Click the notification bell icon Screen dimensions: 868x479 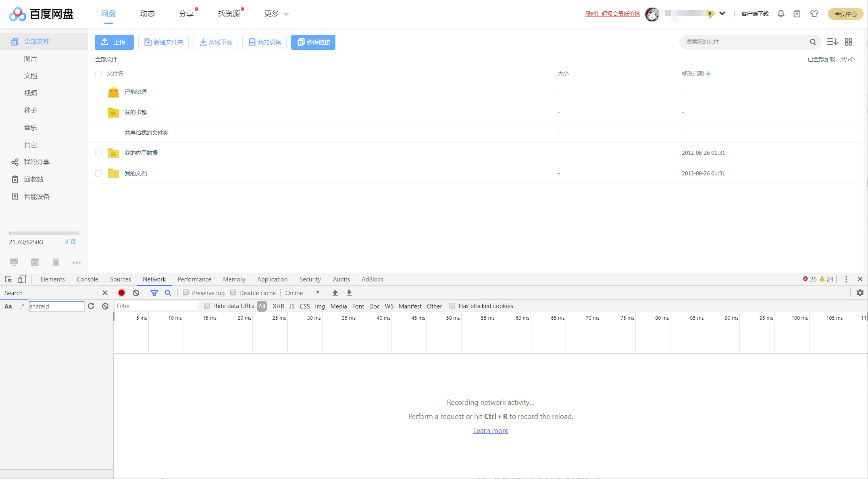coord(781,14)
